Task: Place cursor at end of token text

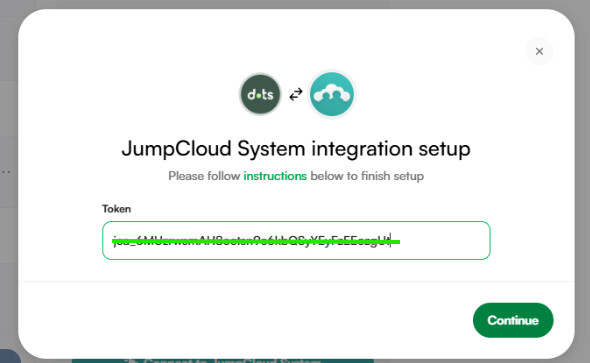Action: [391, 240]
